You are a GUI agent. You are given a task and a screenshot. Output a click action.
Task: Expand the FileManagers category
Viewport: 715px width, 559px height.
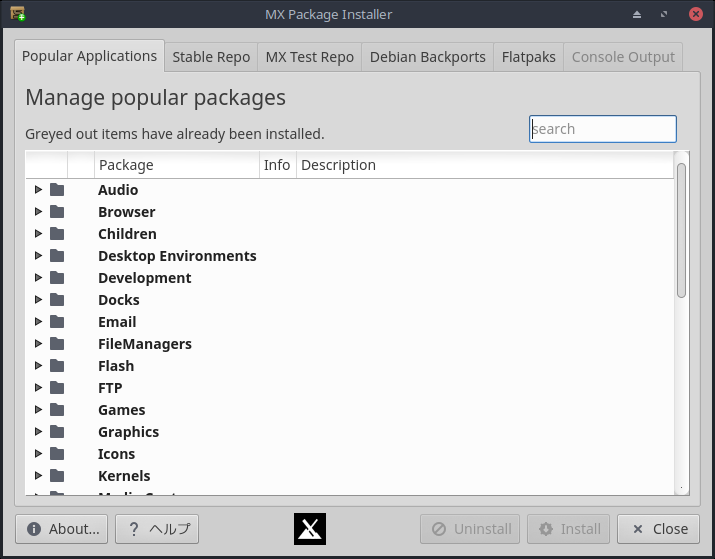click(38, 343)
